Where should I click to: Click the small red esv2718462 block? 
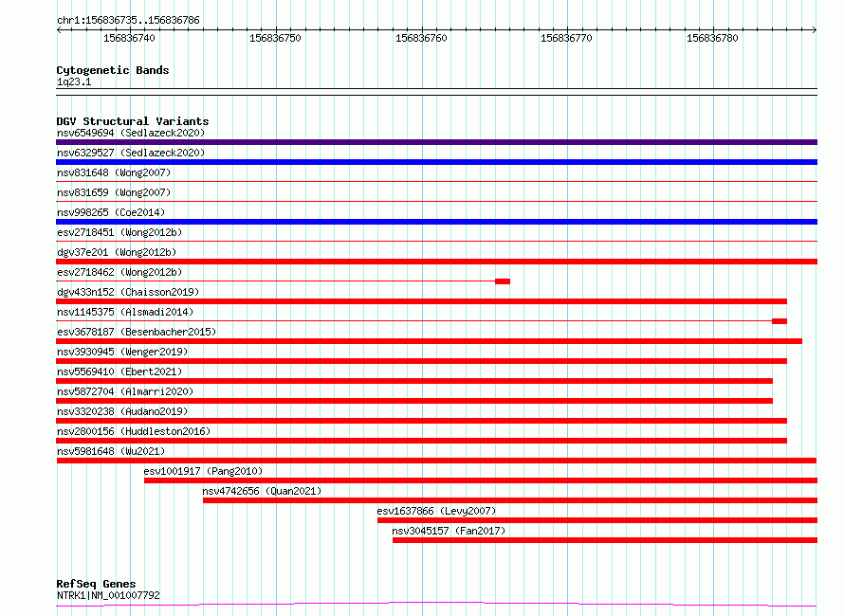[503, 281]
